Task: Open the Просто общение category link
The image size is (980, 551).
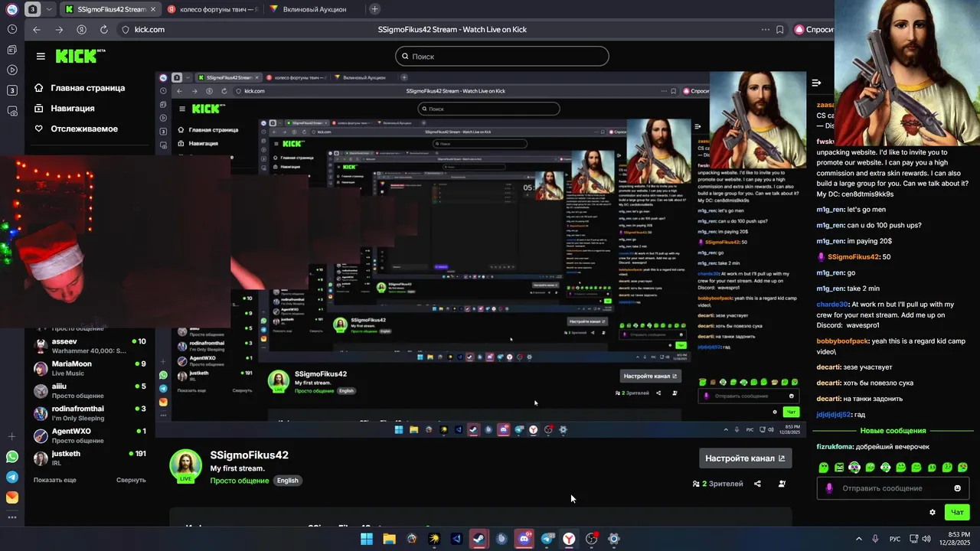Action: coord(240,481)
